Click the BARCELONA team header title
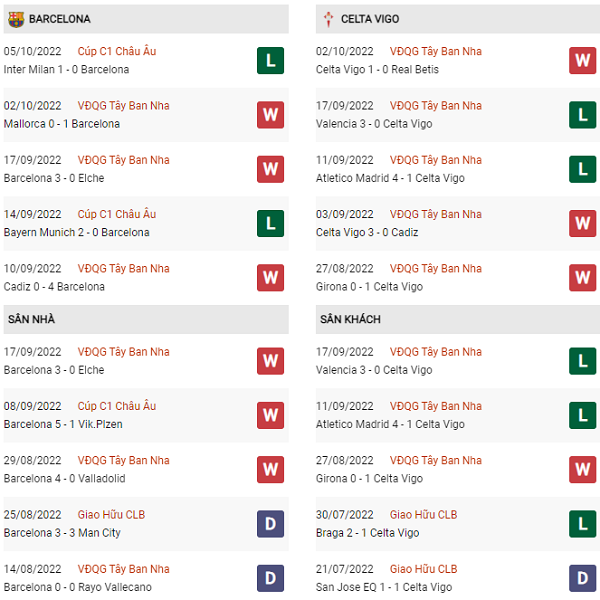 click(x=60, y=19)
